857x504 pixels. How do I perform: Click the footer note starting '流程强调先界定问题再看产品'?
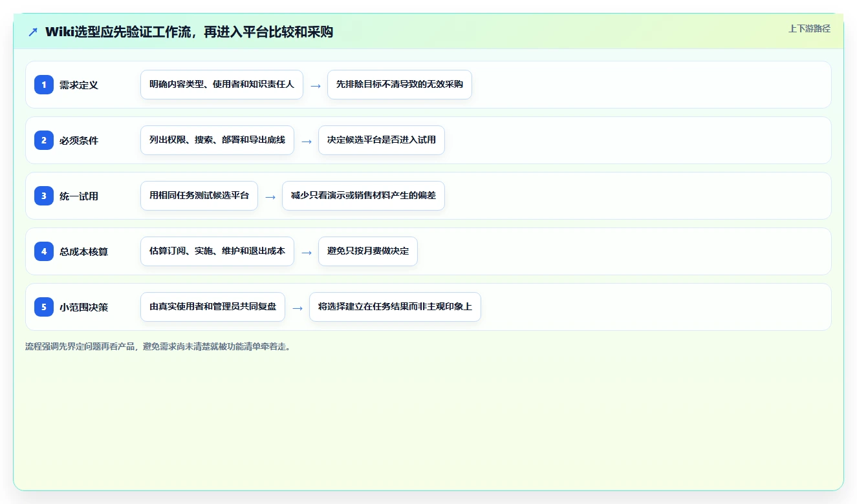158,347
